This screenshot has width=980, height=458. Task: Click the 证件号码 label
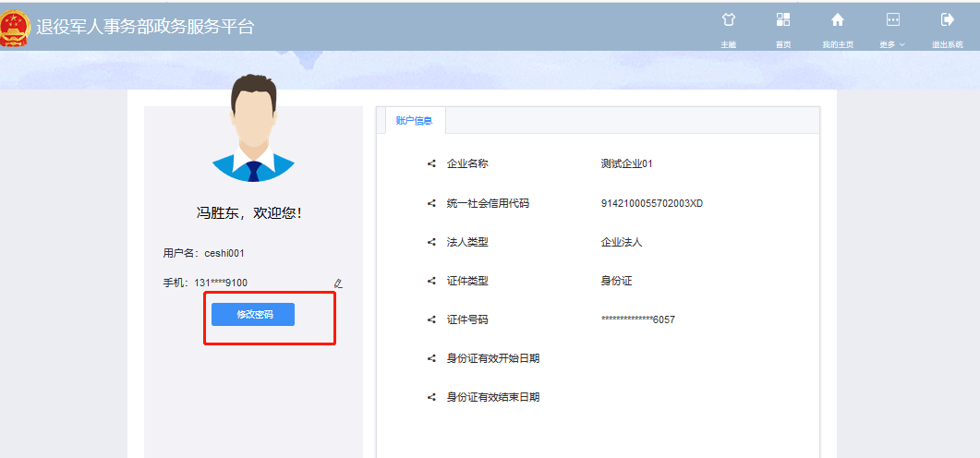click(467, 319)
